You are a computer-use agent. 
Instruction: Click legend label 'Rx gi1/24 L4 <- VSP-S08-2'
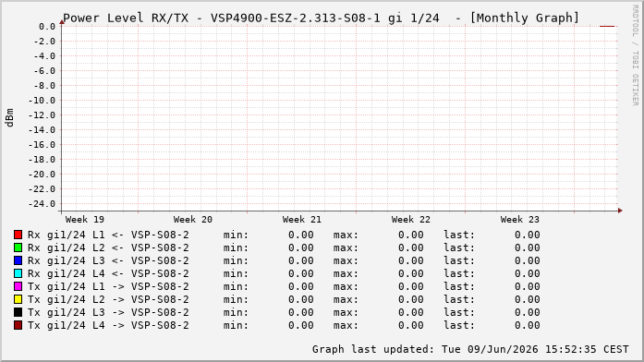point(108,273)
